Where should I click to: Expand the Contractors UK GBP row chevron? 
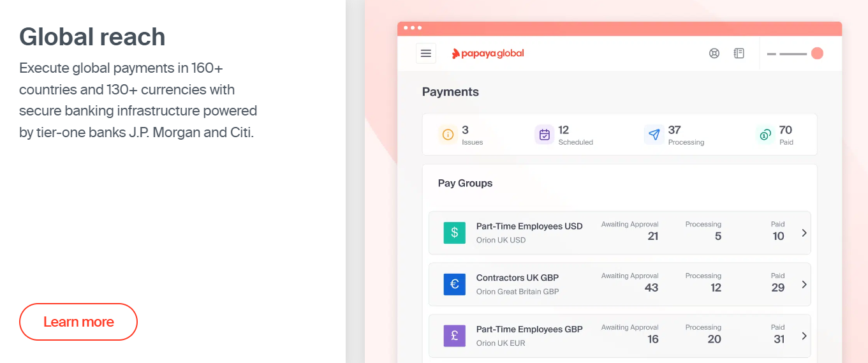(x=804, y=285)
